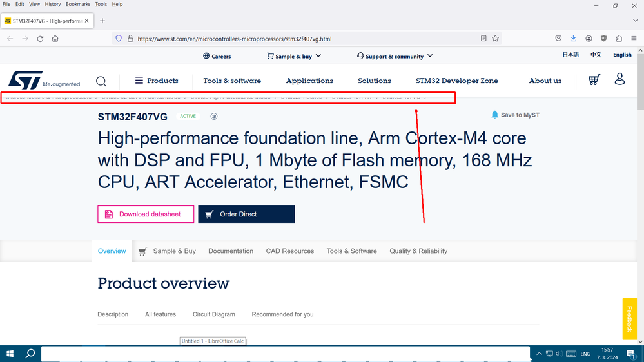Select the Overview tab
The image size is (644, 362).
point(112,251)
